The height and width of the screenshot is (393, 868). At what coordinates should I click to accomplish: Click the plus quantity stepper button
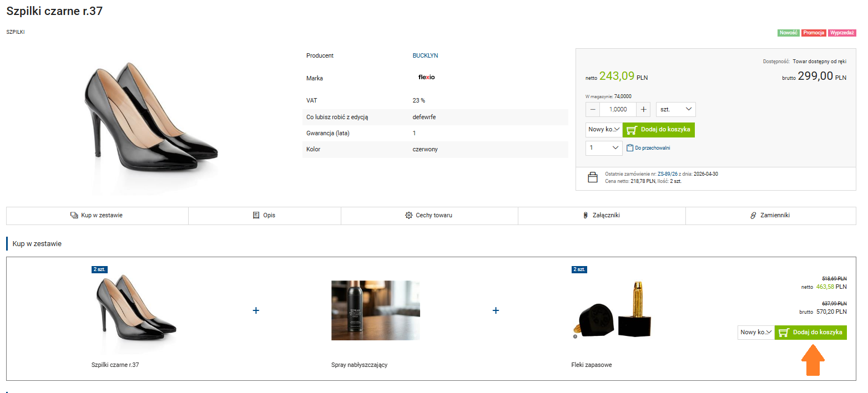tap(643, 109)
